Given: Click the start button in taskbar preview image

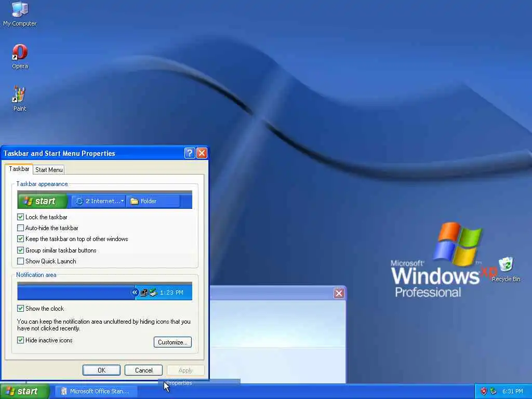Looking at the screenshot, I should point(42,201).
